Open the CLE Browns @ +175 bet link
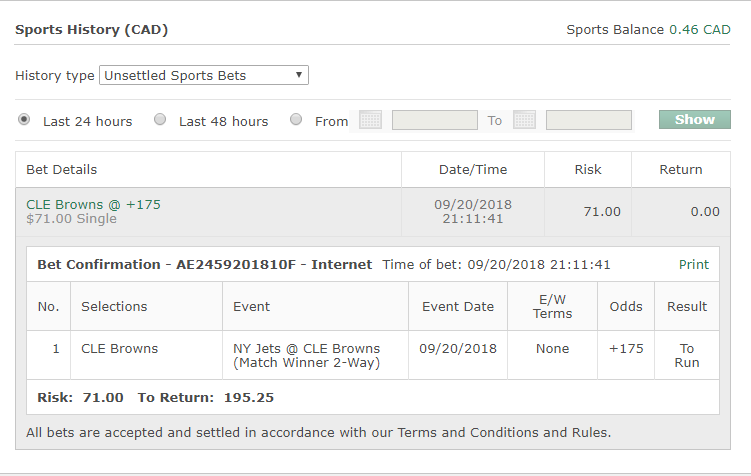Image resolution: width=751 pixels, height=476 pixels. (x=93, y=204)
